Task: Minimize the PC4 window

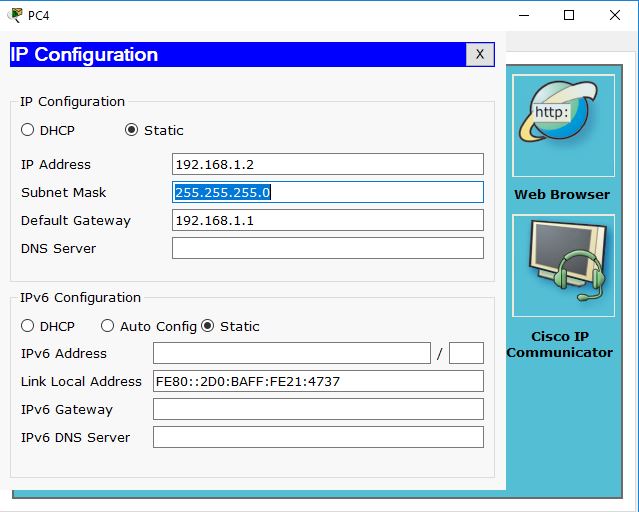Action: pyautogui.click(x=524, y=15)
